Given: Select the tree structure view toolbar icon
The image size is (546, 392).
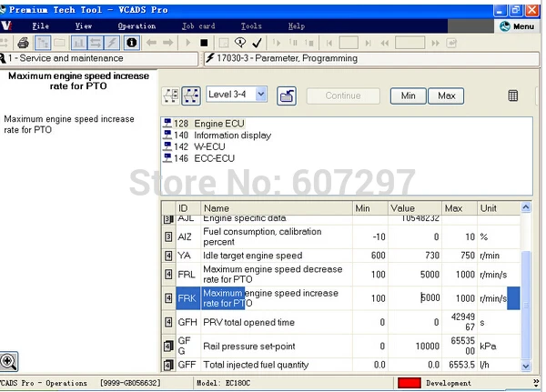Looking at the screenshot, I should click(x=43, y=43).
